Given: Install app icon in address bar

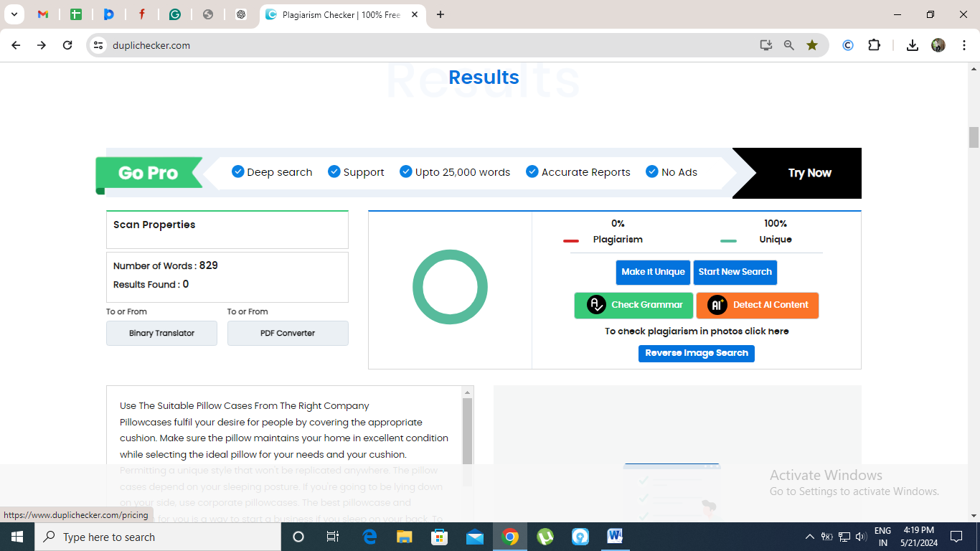Looking at the screenshot, I should (766, 45).
